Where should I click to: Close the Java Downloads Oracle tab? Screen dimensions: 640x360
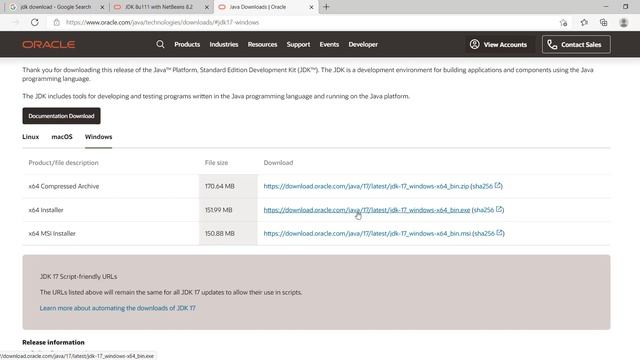311,7
